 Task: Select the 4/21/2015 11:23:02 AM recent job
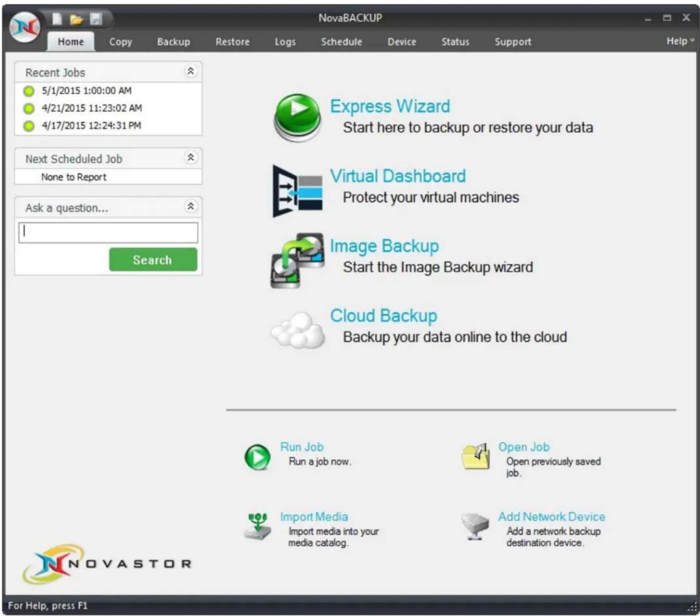pos(92,108)
